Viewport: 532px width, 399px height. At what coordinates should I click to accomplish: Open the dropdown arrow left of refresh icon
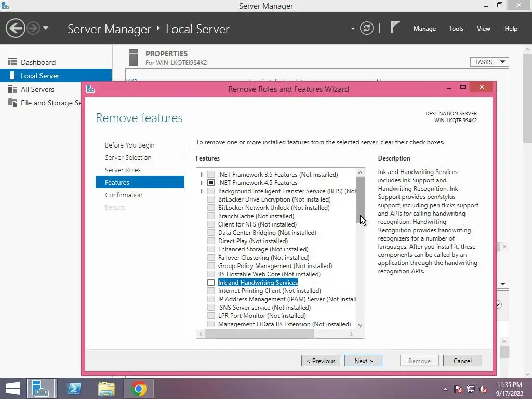click(x=353, y=29)
